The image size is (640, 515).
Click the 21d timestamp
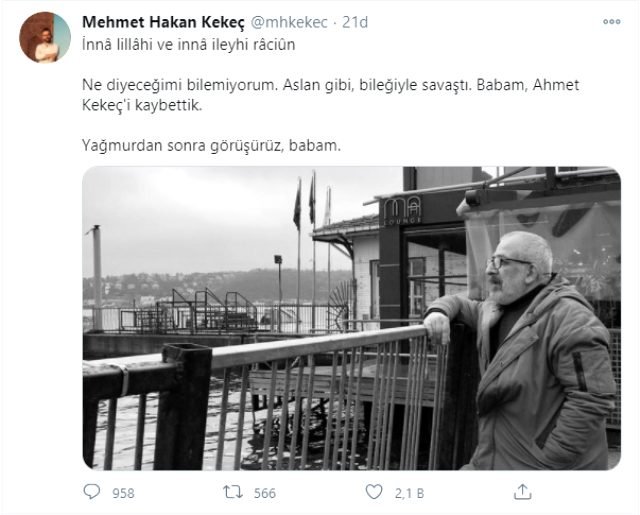coord(355,22)
